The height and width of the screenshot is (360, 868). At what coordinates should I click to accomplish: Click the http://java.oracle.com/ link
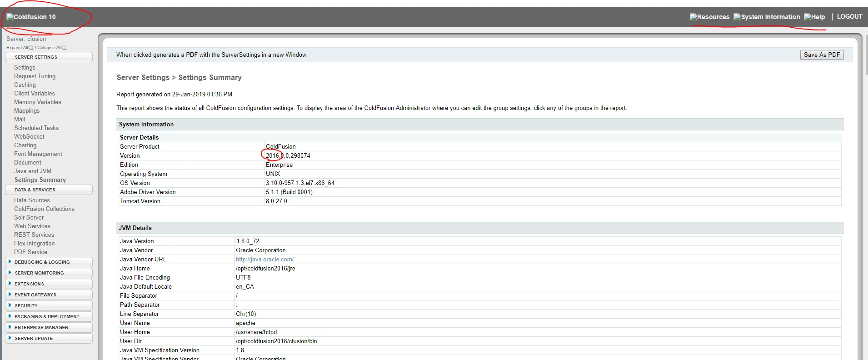click(264, 259)
